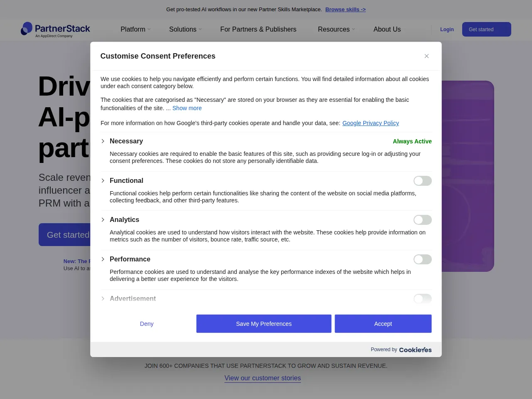This screenshot has width=532, height=399.
Task: Open the Platform dropdown menu
Action: [x=135, y=30]
